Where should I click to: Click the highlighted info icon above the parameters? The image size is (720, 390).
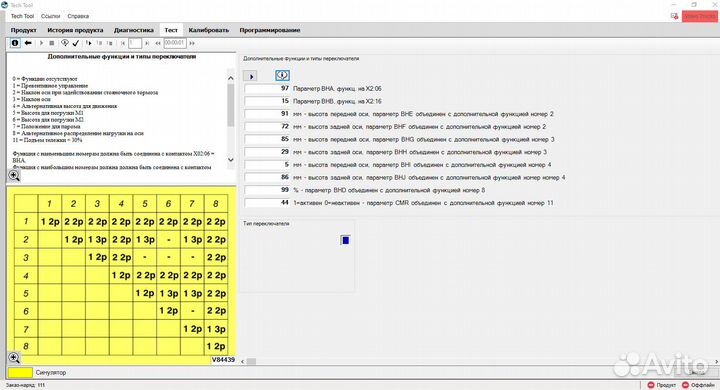click(282, 75)
